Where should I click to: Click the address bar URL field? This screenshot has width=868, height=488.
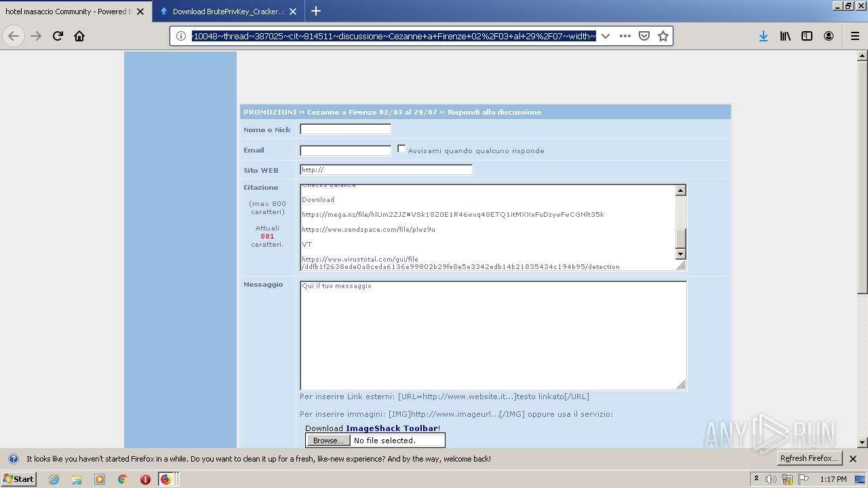click(393, 36)
